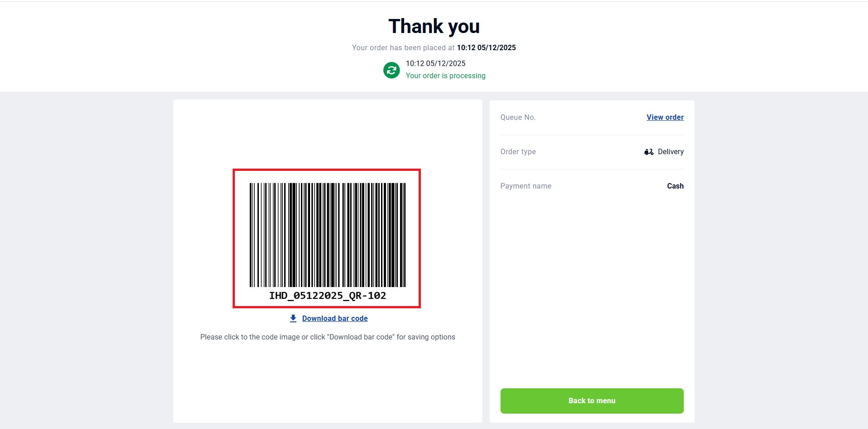Click the status timestamp beside refresh icon
Viewport: 868px width, 429px height.
pyautogui.click(x=435, y=63)
